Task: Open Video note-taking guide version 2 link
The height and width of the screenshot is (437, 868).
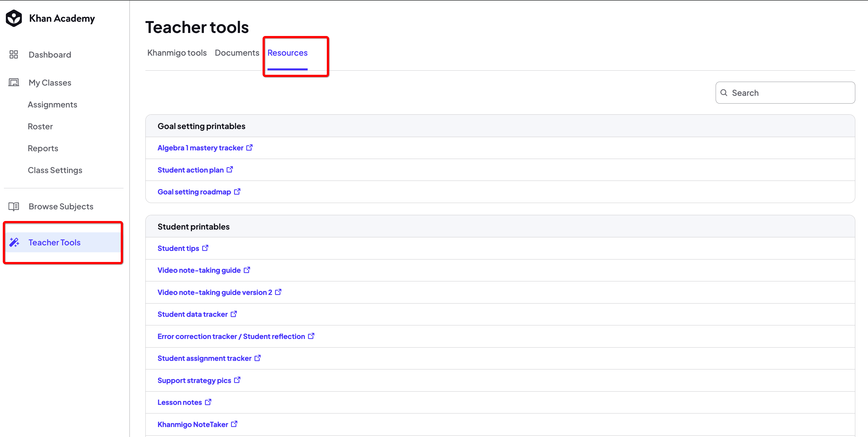Action: coord(215,292)
